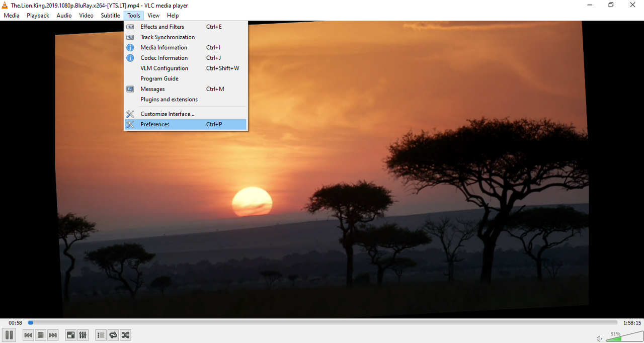Skip to the next media item

(x=53, y=335)
